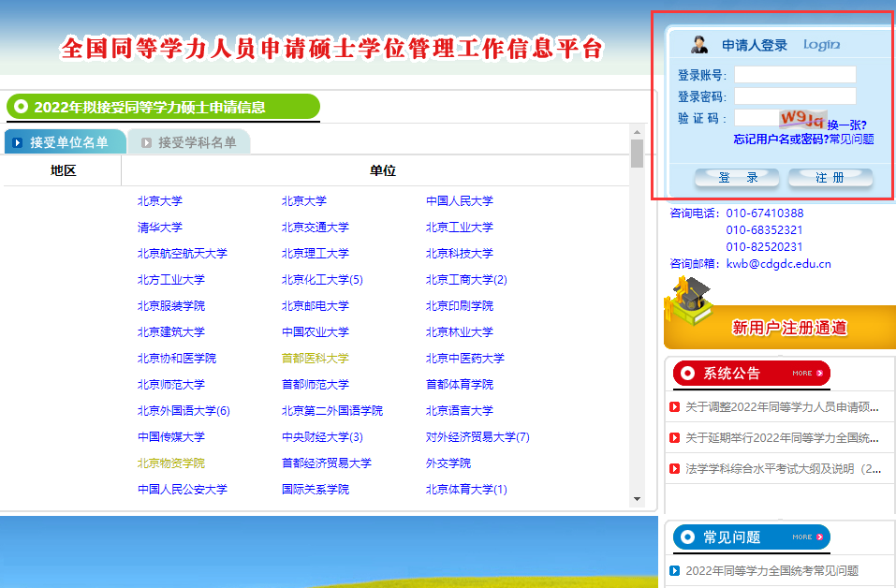Click the list scrollbar down arrow
This screenshot has height=588, width=896.
click(638, 499)
